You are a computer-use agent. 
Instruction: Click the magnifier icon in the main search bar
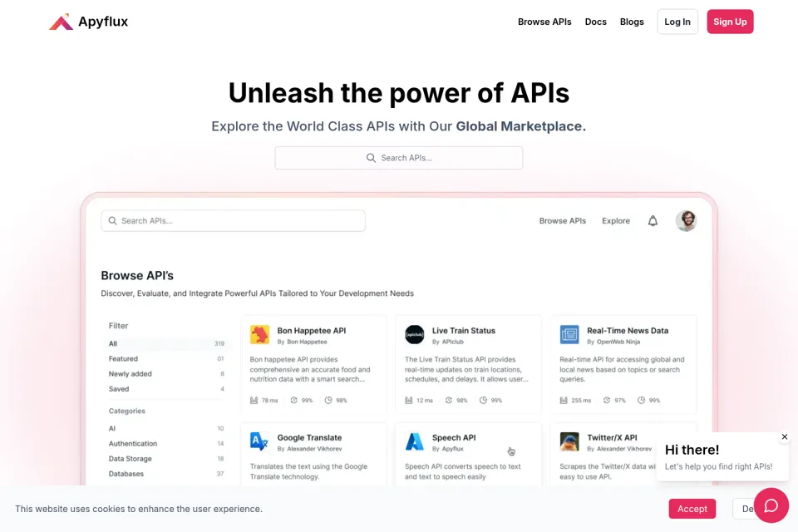point(371,158)
